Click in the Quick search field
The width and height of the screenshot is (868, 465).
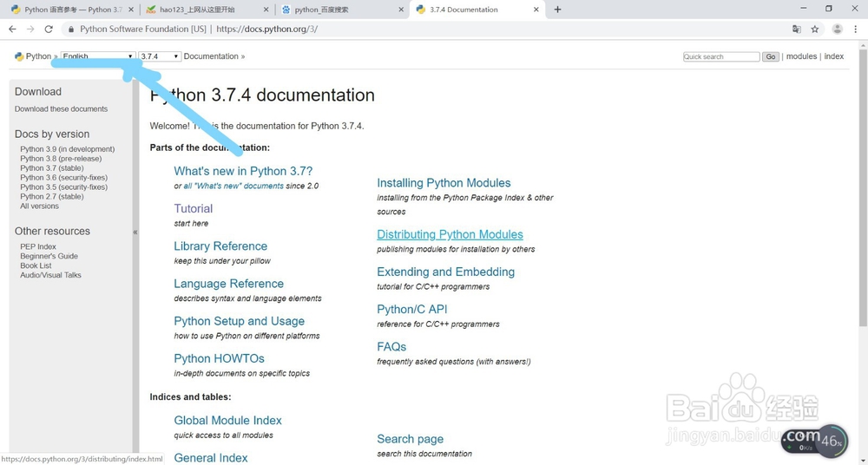(720, 56)
